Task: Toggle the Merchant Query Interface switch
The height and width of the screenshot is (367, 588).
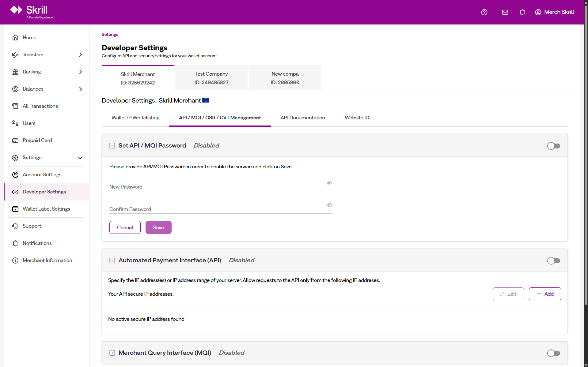Action: (553, 353)
